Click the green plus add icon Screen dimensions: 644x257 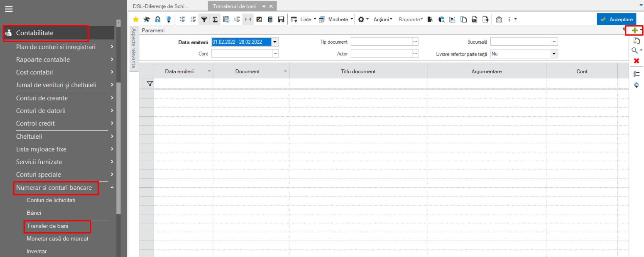635,30
